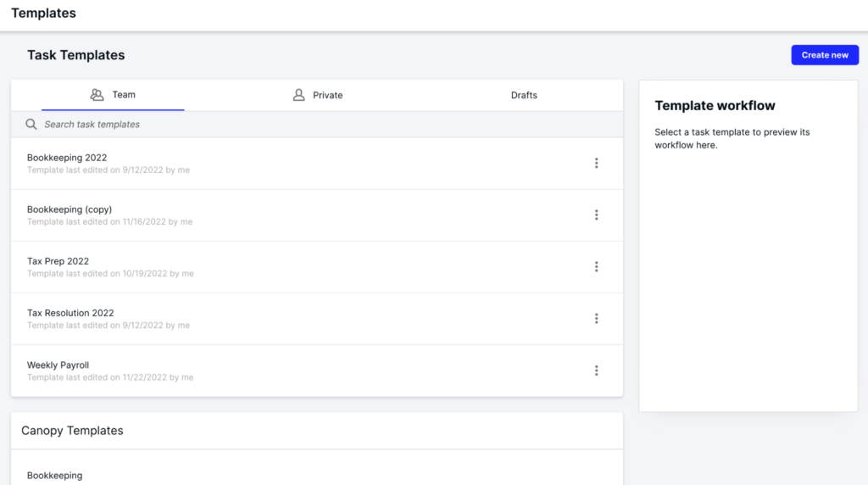Open more options for Tax Resolution 2022

596,319
